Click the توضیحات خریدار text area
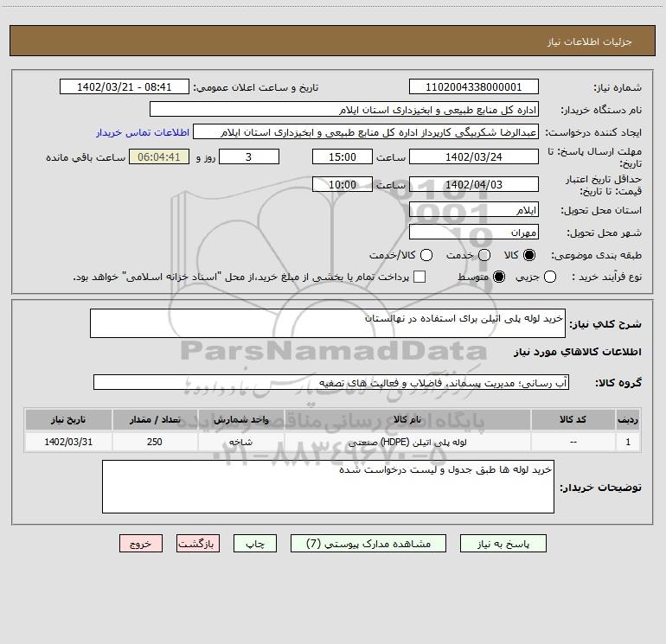This screenshot has height=644, width=666. tap(328, 487)
